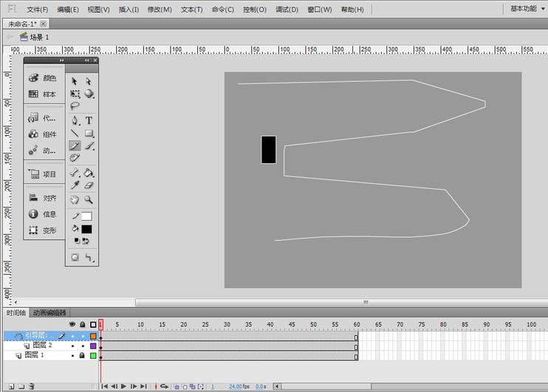Toggle orange outline square of guide layer

click(x=93, y=336)
